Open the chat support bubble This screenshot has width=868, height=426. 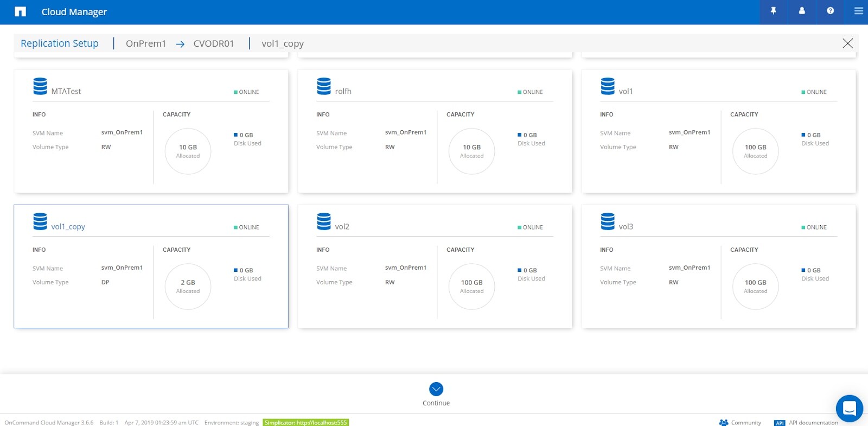pyautogui.click(x=850, y=408)
